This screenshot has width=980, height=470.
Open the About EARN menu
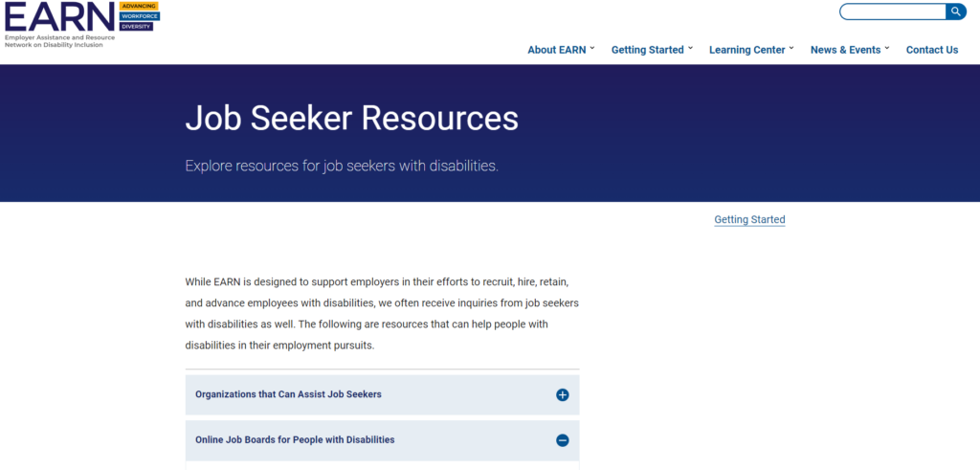pyautogui.click(x=557, y=50)
